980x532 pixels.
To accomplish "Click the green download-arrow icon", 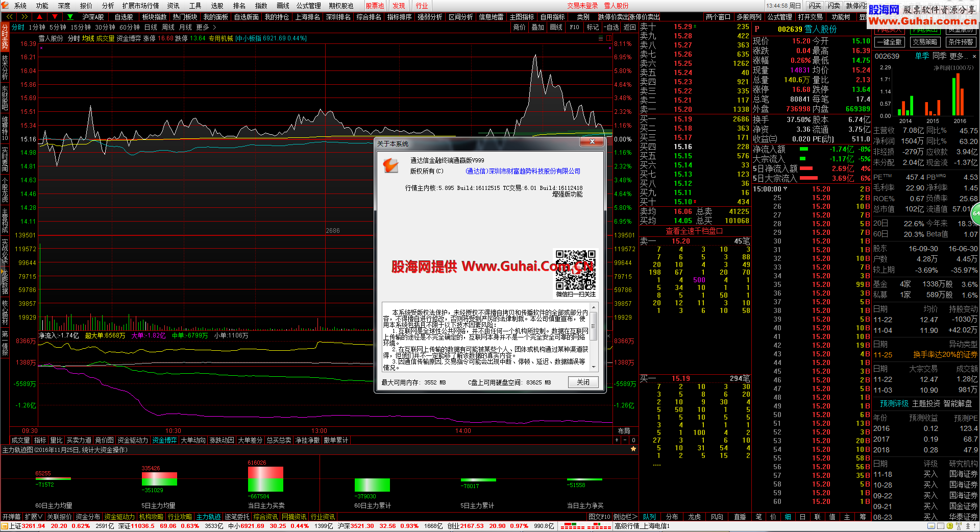I will 70,17.
